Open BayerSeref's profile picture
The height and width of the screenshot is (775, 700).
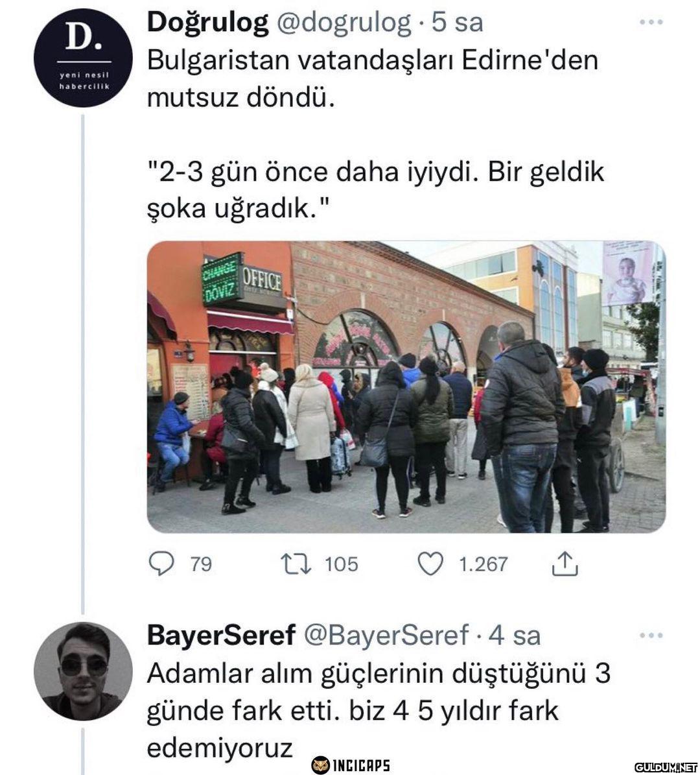point(83,671)
